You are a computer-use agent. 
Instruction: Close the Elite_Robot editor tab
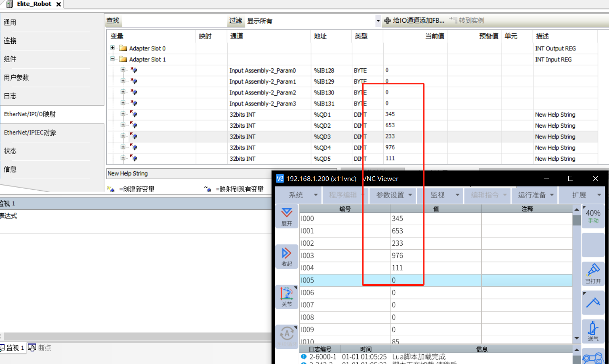tap(58, 4)
